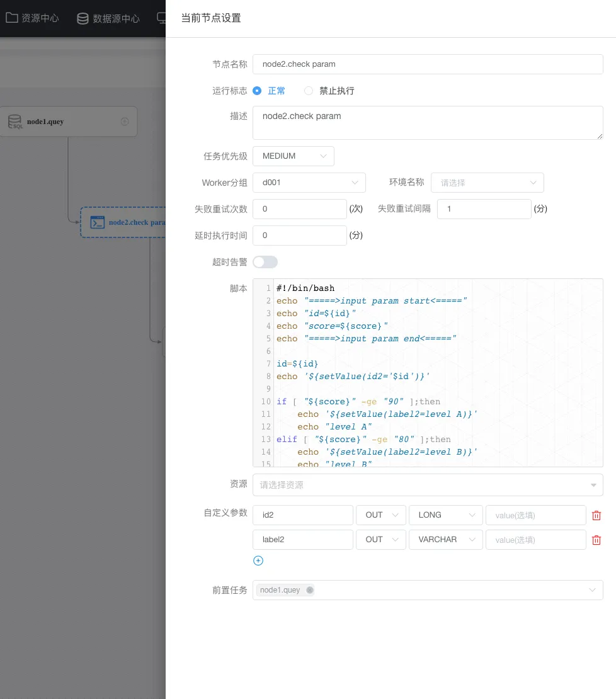
Task: Click the SQL database icon on node1.quey
Action: [x=14, y=122]
